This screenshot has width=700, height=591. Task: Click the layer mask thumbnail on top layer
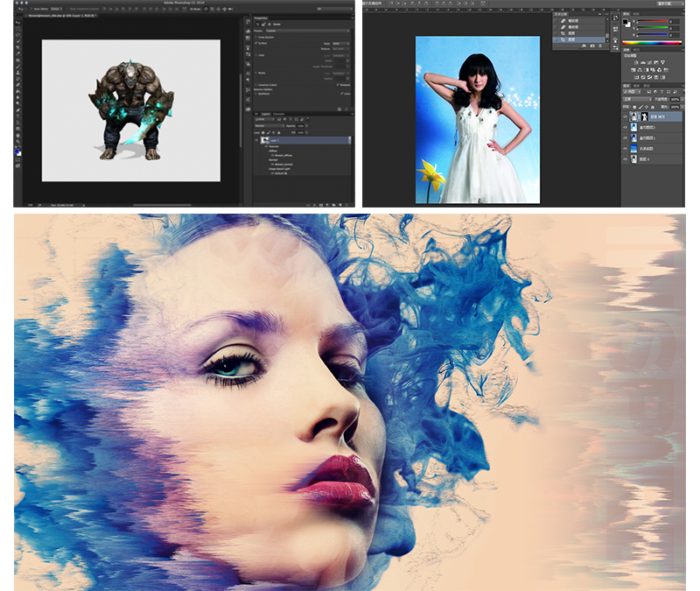(x=645, y=116)
